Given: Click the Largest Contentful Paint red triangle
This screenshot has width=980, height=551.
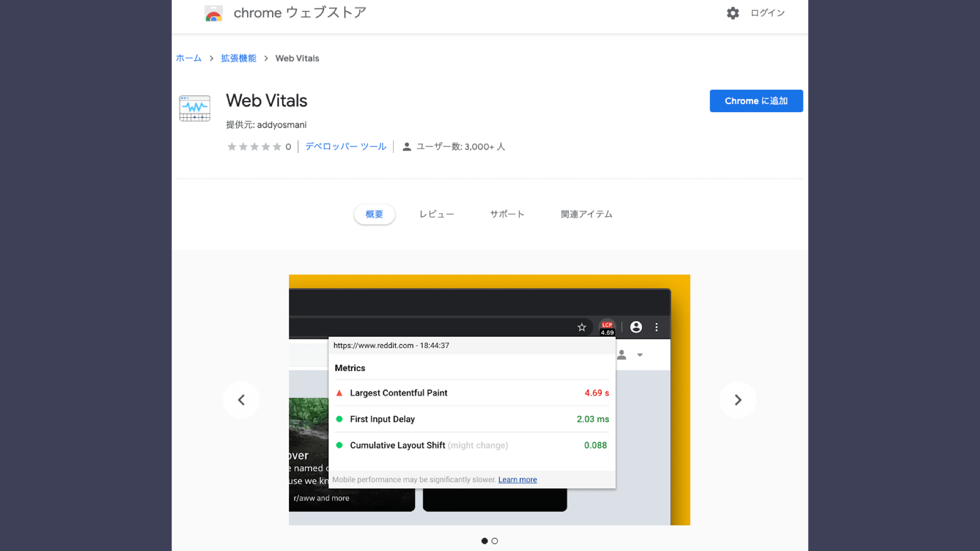Looking at the screenshot, I should coord(339,393).
